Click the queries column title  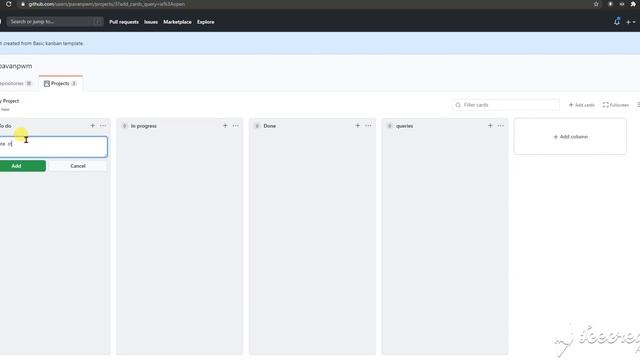pyautogui.click(x=404, y=126)
